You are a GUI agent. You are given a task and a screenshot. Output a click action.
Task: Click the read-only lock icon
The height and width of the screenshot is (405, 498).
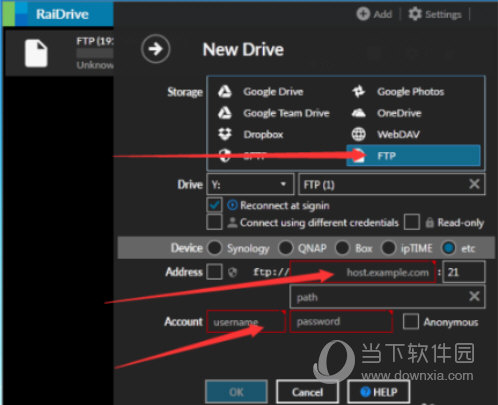[x=430, y=223]
